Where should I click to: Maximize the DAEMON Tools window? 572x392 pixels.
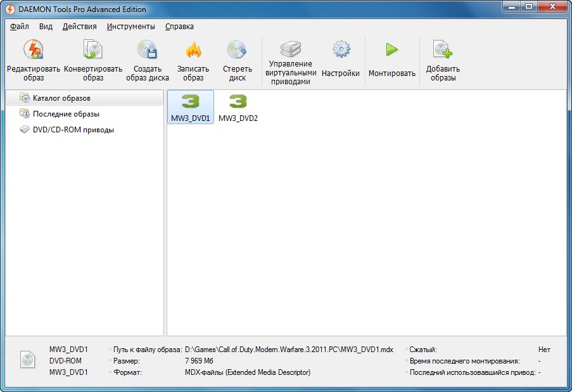coord(528,7)
